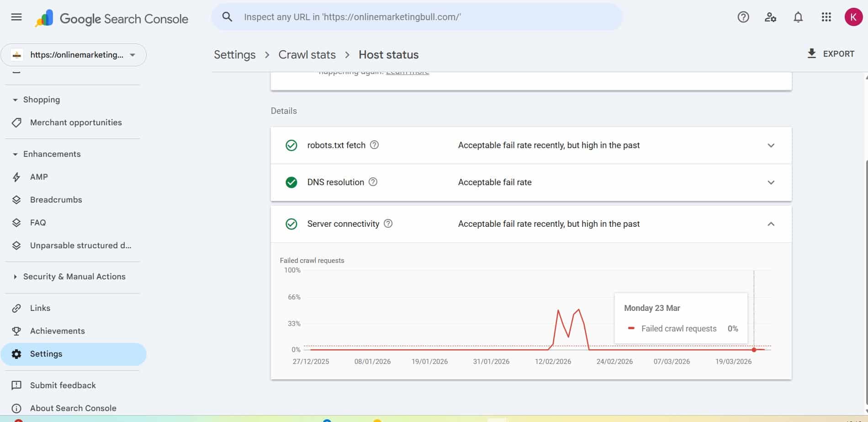Expand Security & Manual Actions
This screenshot has width=868, height=422.
point(15,276)
